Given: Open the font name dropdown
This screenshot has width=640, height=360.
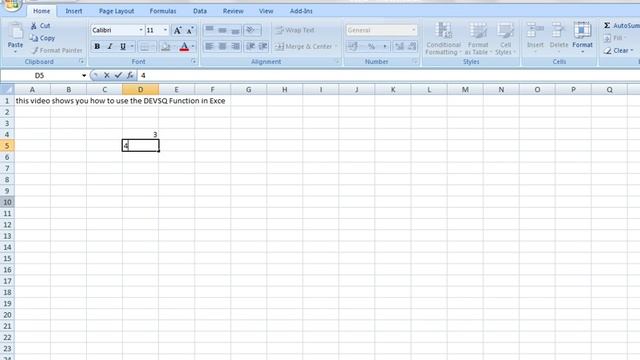Looking at the screenshot, I should [x=141, y=30].
